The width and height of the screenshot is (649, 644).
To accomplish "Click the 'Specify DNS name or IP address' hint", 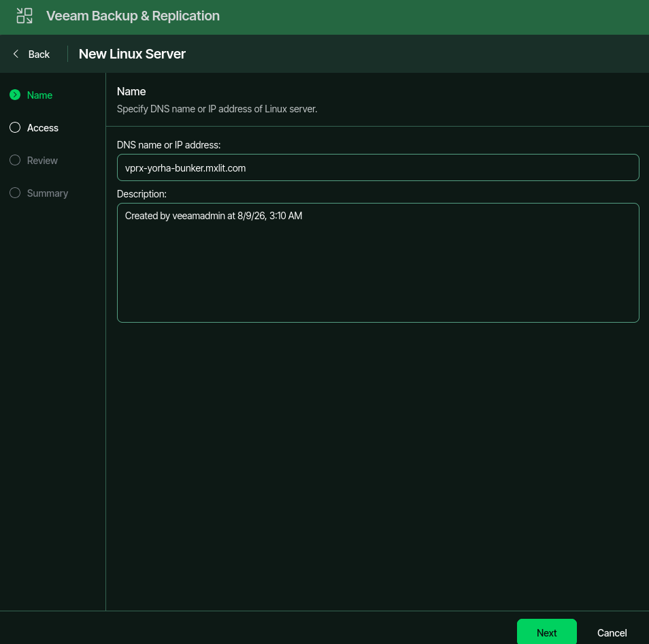I will (217, 109).
